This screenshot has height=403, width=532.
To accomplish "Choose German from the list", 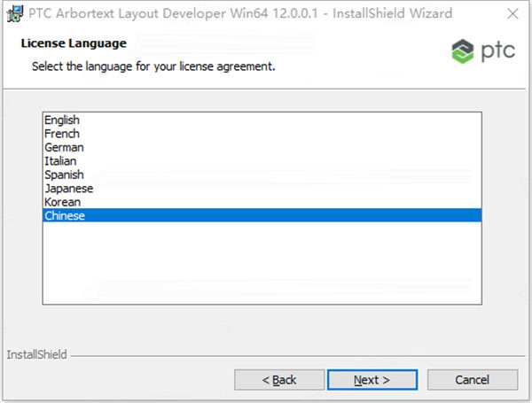I will (x=262, y=147).
